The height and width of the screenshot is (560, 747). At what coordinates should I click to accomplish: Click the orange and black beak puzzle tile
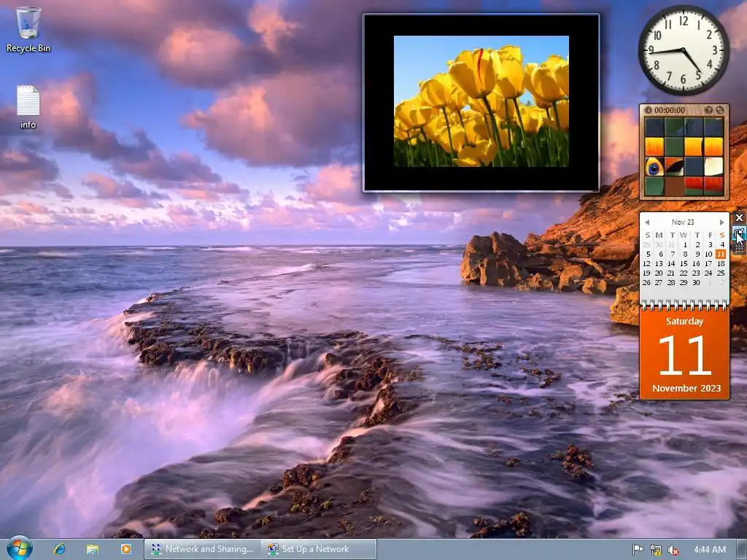pos(674,167)
